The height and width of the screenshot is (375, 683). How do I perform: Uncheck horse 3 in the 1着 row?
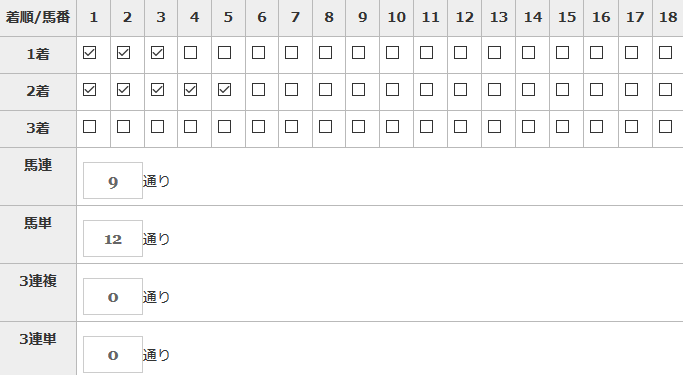pyautogui.click(x=157, y=53)
